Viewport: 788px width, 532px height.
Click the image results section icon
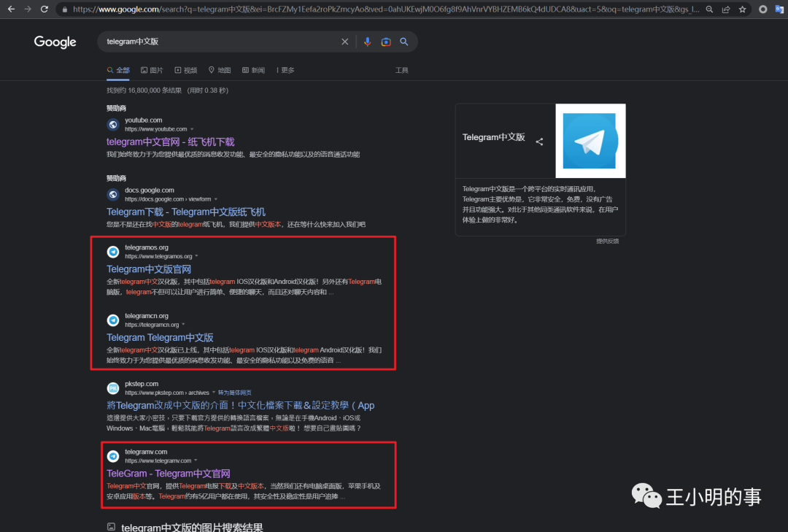click(x=111, y=526)
